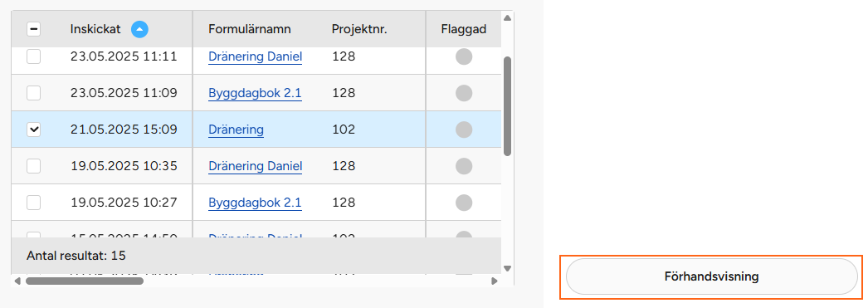Click flag circle for 23.05.2025 11:11 row
This screenshot has height=308, width=868.
[464, 56]
